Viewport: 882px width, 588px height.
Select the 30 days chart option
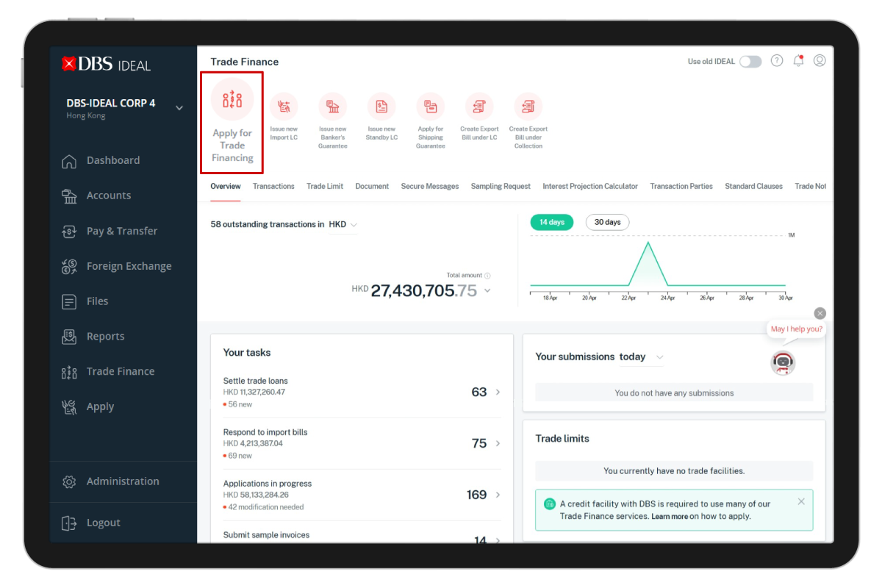point(607,221)
